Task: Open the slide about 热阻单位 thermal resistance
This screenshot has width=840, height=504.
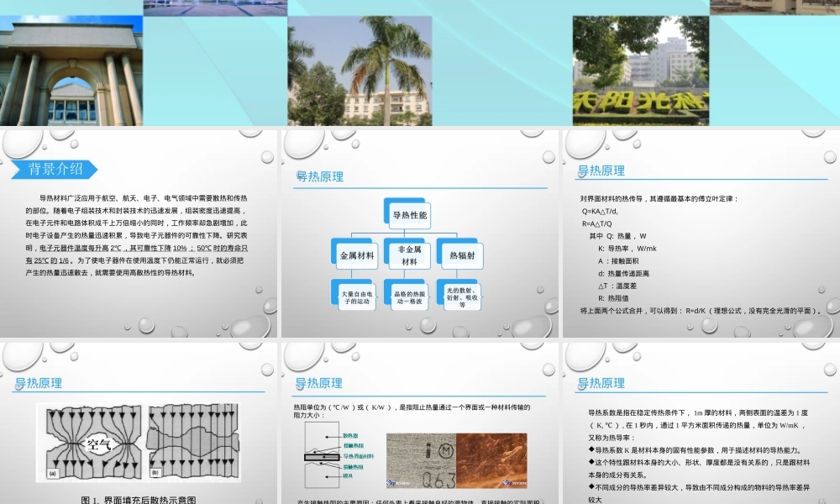Action: [x=420, y=423]
